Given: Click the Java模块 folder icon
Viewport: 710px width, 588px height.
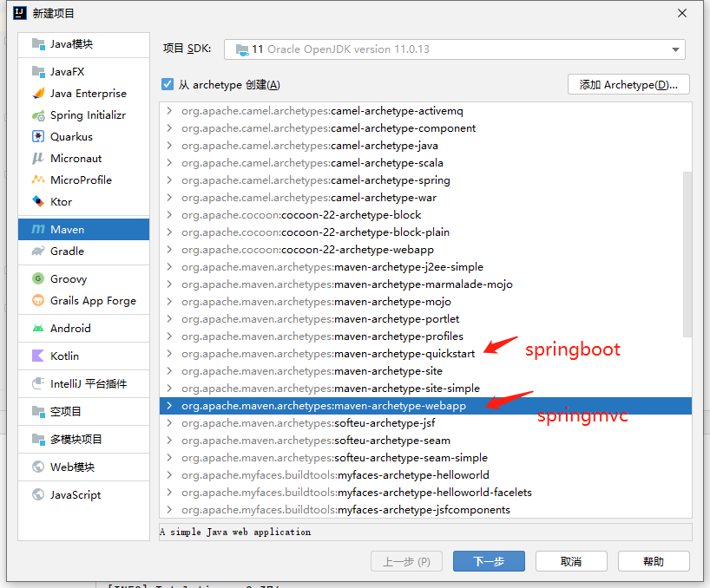Looking at the screenshot, I should [x=38, y=44].
